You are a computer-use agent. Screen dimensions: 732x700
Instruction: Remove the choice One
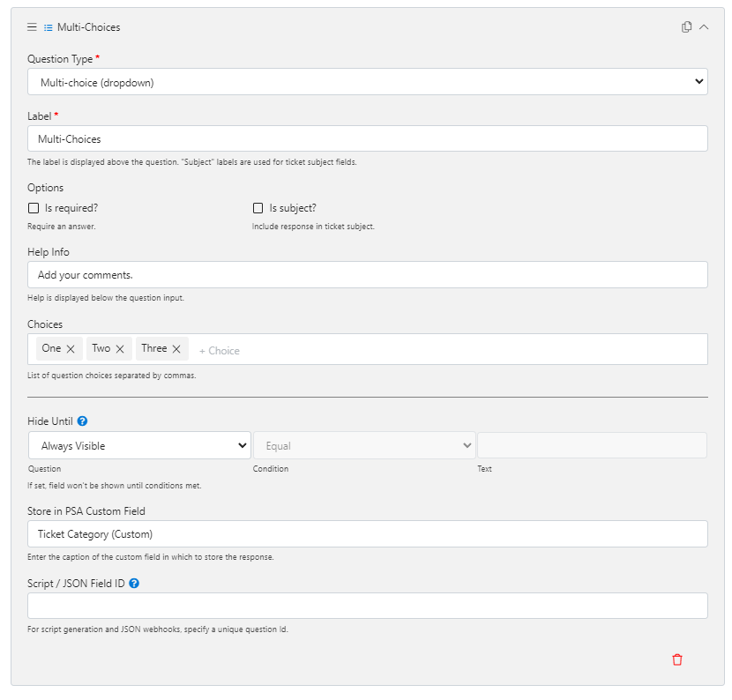(71, 349)
